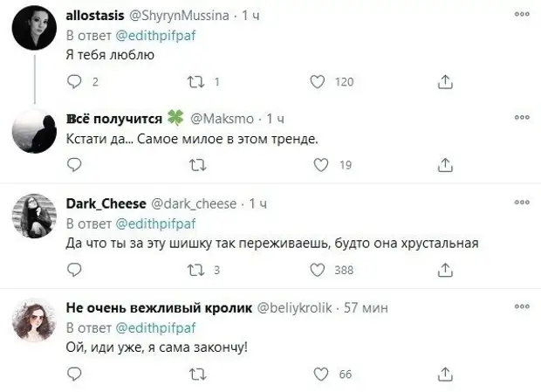The height and width of the screenshot is (392, 541).
Task: Reply to the Maksmo tweet
Action: (x=75, y=164)
